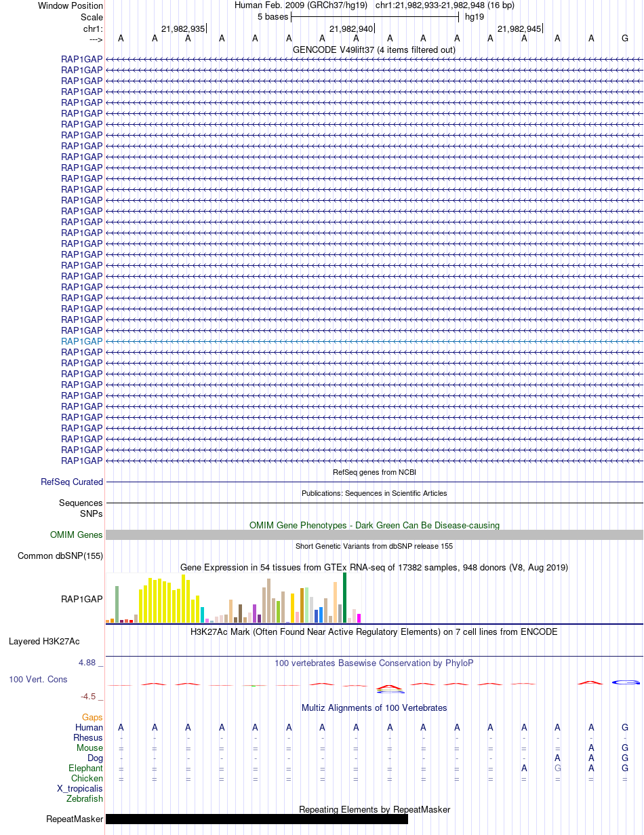Click the cyan bar in GTEx chart
644x835 pixels.
[x=203, y=615]
